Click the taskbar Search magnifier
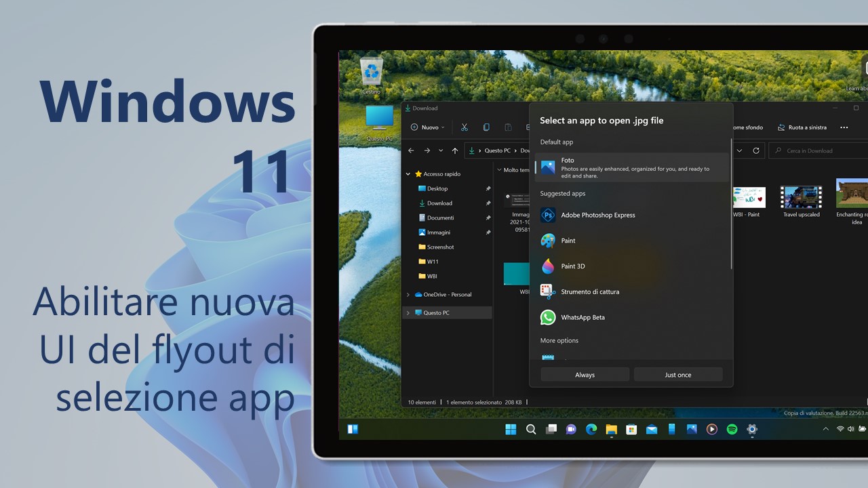 [531, 429]
